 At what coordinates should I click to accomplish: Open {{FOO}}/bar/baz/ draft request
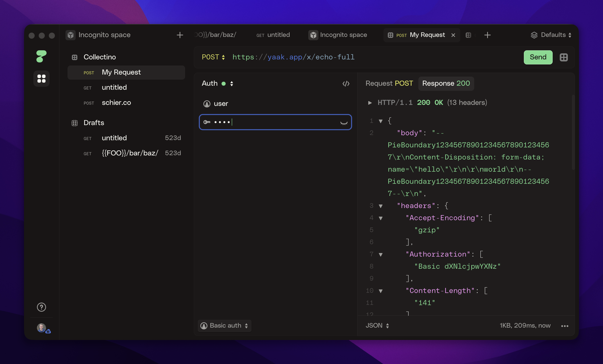click(126, 153)
